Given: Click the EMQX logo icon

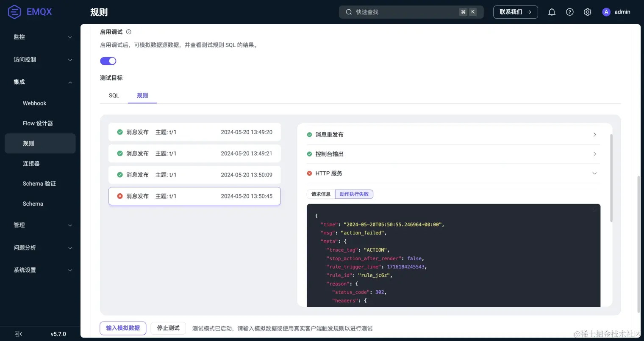Looking at the screenshot, I should [x=14, y=12].
